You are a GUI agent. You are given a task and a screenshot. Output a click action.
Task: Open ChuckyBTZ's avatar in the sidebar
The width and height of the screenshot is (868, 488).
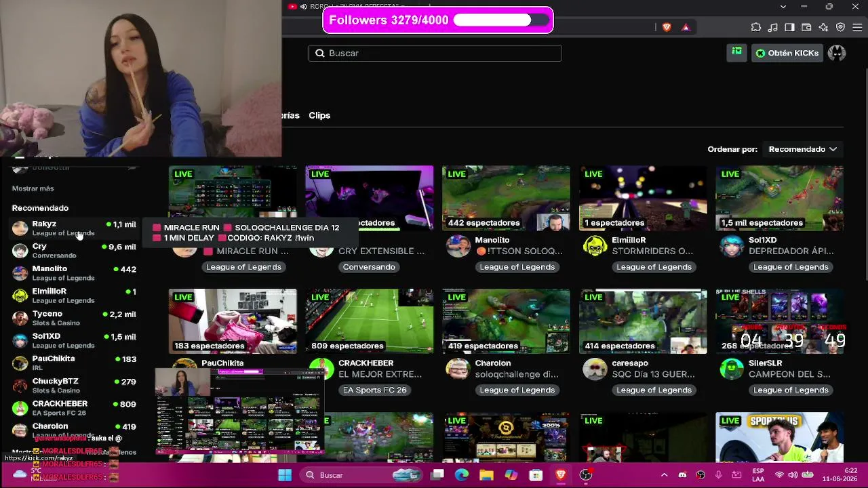(x=20, y=386)
